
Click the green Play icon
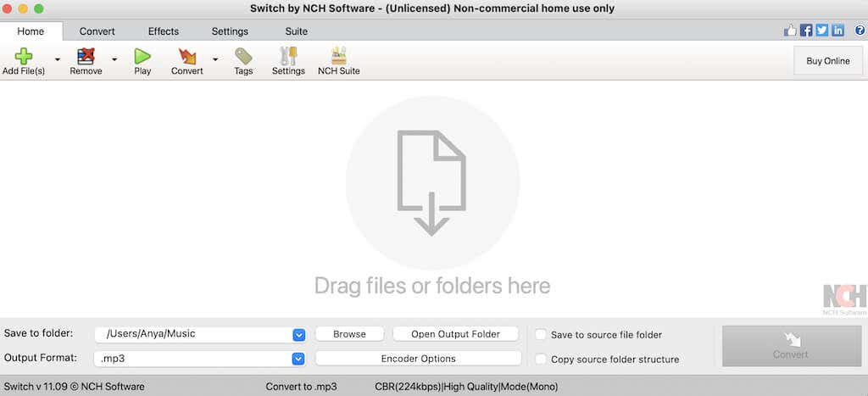(x=142, y=57)
